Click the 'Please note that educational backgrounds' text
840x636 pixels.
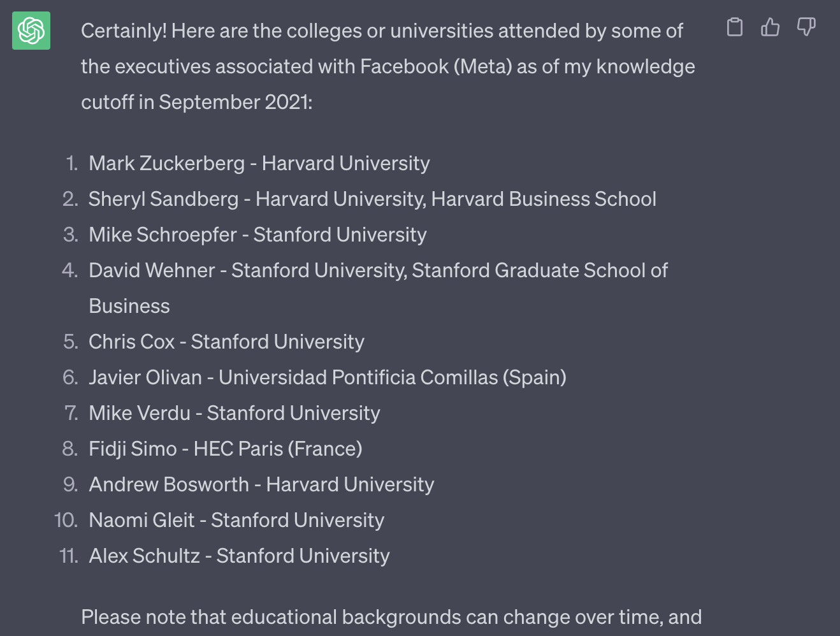391,617
